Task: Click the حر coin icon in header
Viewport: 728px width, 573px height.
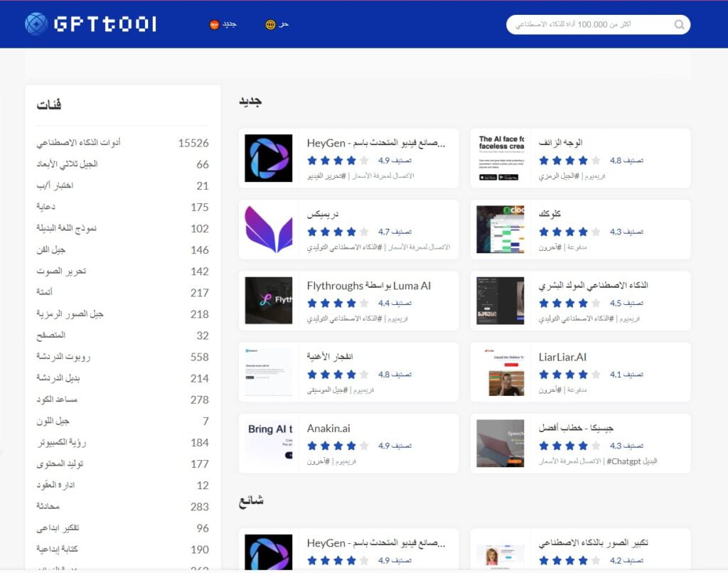Action: [270, 25]
